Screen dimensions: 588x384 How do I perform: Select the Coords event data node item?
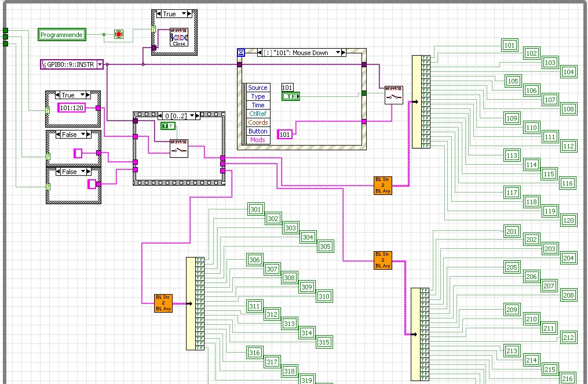[x=258, y=122]
